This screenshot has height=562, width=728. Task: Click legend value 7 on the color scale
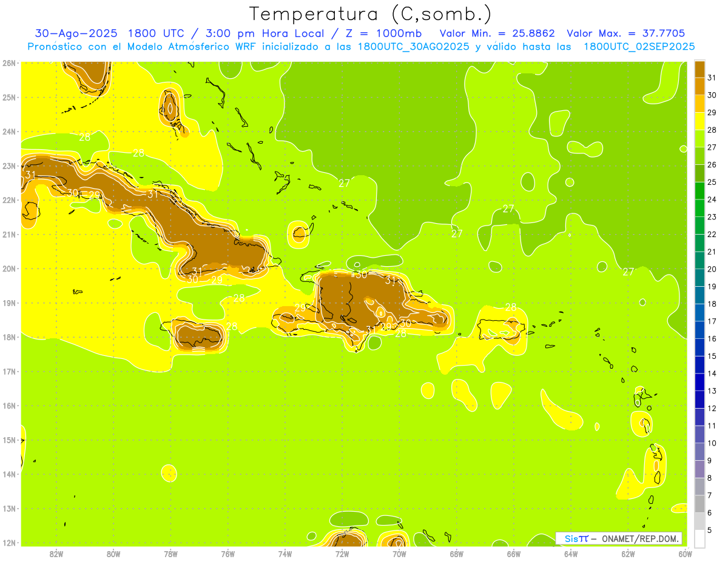click(x=710, y=495)
